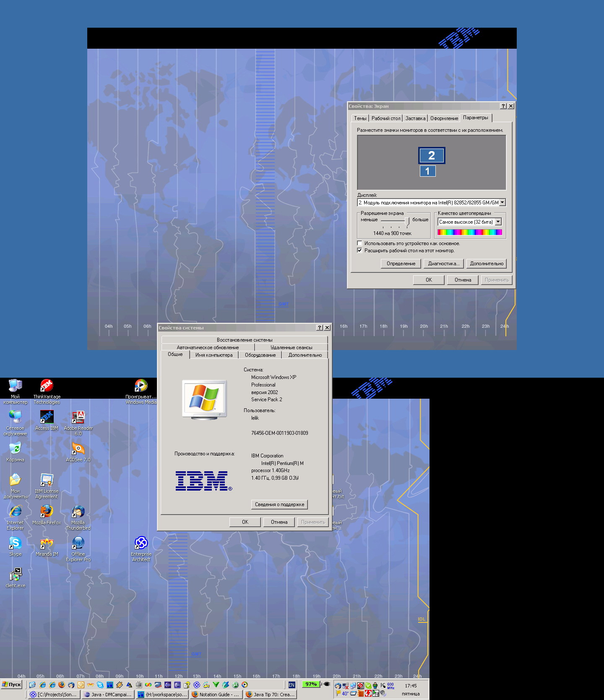Switch to the Заставка tab

tap(415, 118)
